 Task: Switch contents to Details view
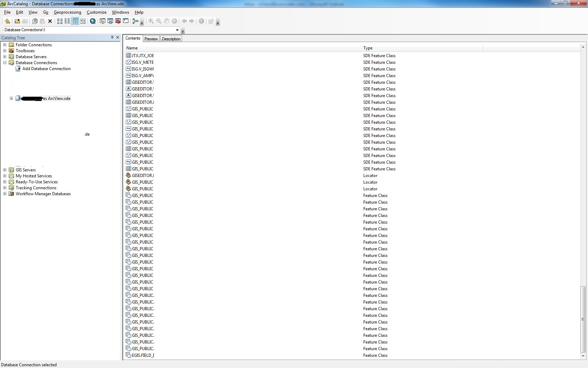(x=75, y=21)
